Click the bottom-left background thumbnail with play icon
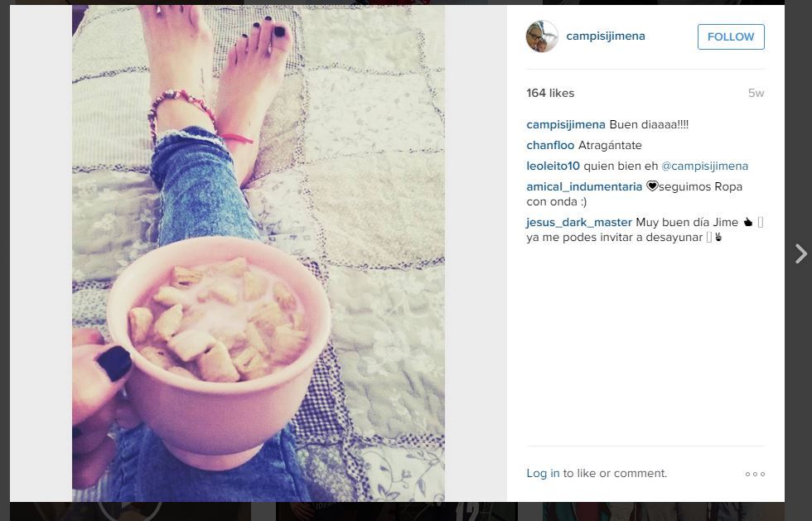 pyautogui.click(x=130, y=511)
